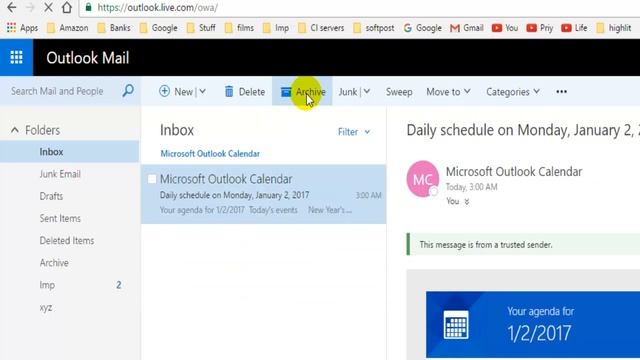Open the Move to dropdown
The height and width of the screenshot is (360, 640).
point(448,92)
